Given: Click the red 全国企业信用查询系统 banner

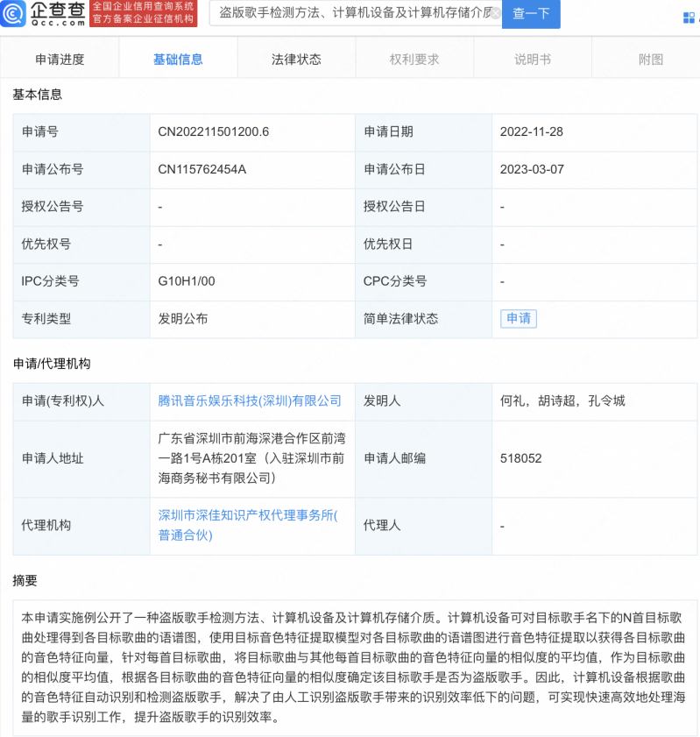Looking at the screenshot, I should 144,13.
